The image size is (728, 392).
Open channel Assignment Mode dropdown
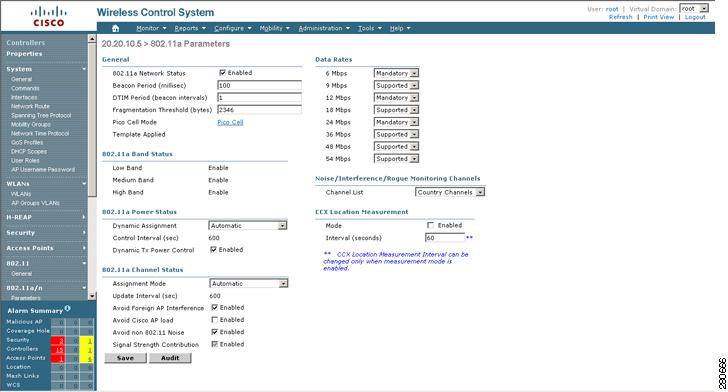pyautogui.click(x=249, y=283)
